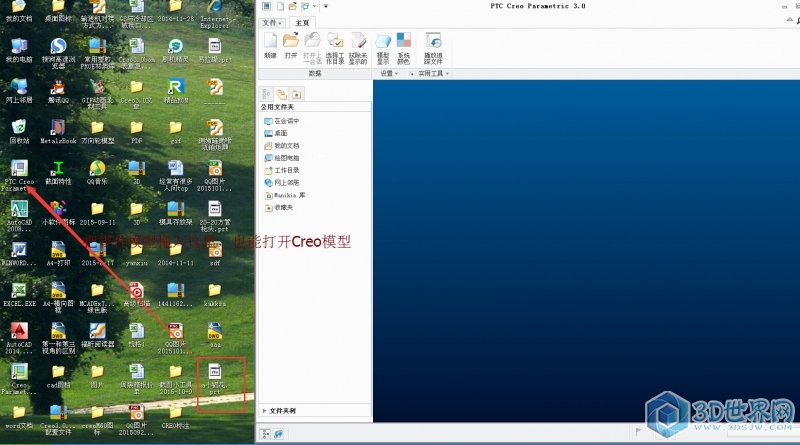Click open folder icon in quick access toolbar
800x445 pixels.
click(292, 7)
